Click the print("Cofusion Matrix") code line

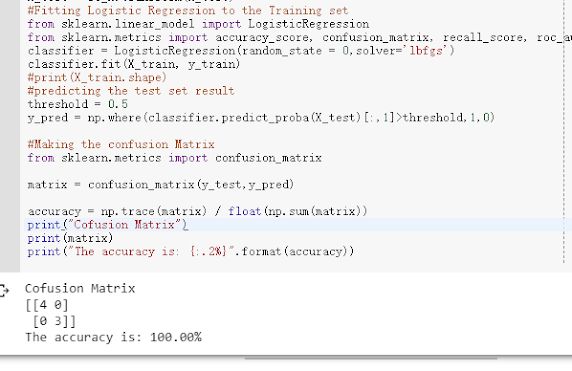(x=108, y=225)
